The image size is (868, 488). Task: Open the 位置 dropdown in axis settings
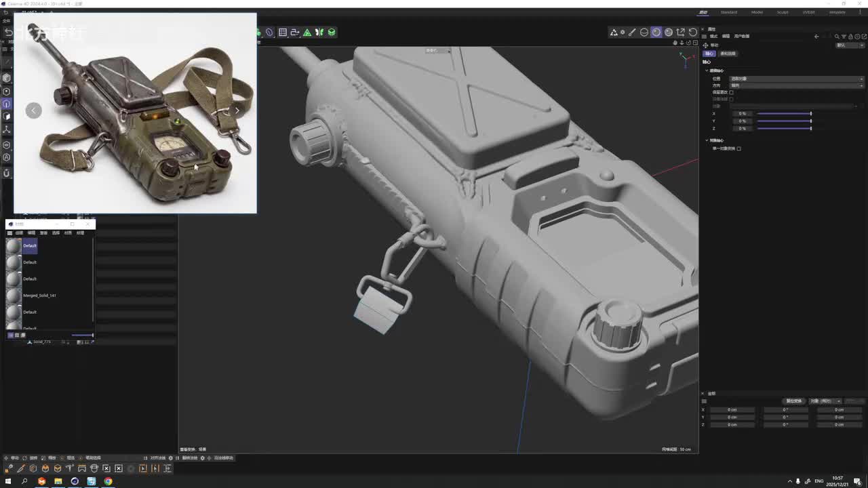coord(797,79)
